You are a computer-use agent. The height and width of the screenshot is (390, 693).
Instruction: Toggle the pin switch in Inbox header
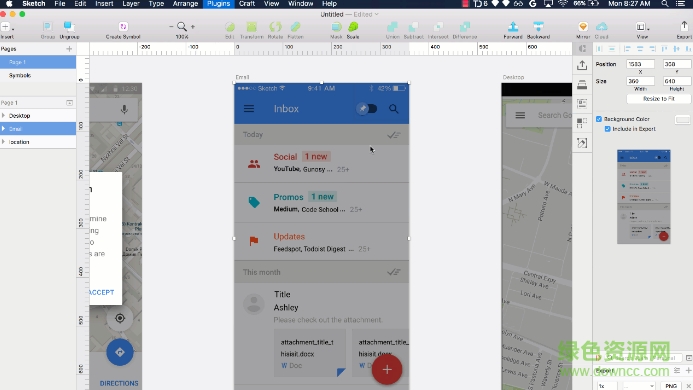tap(367, 108)
